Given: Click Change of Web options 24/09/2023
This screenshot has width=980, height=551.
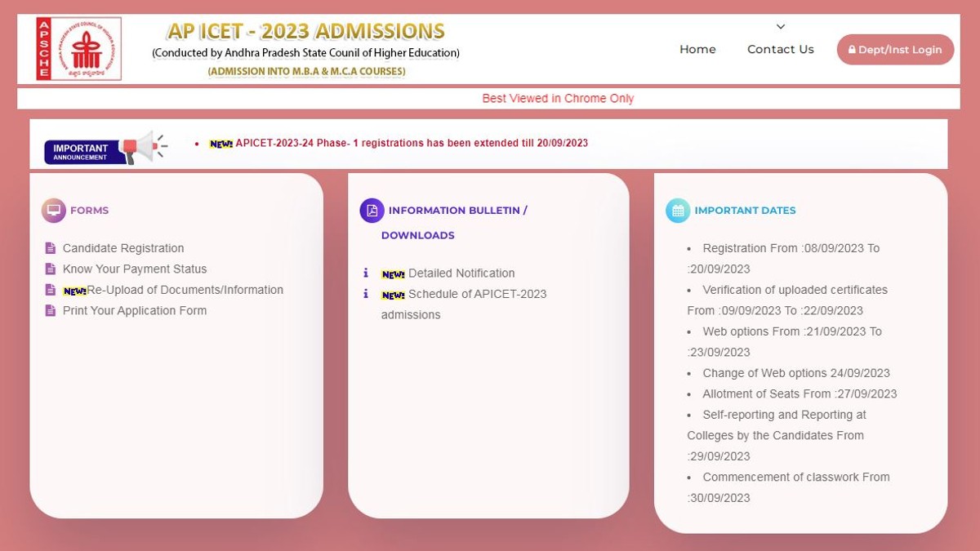Looking at the screenshot, I should tap(796, 373).
